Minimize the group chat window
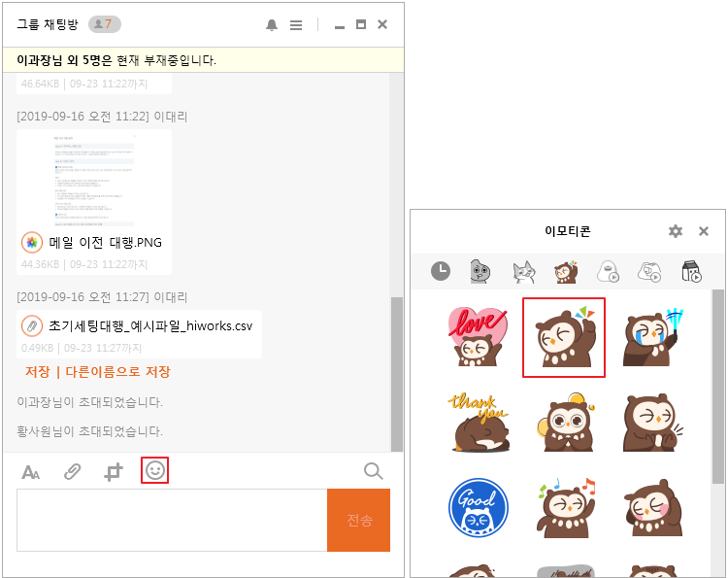The width and height of the screenshot is (728, 578). tap(340, 25)
